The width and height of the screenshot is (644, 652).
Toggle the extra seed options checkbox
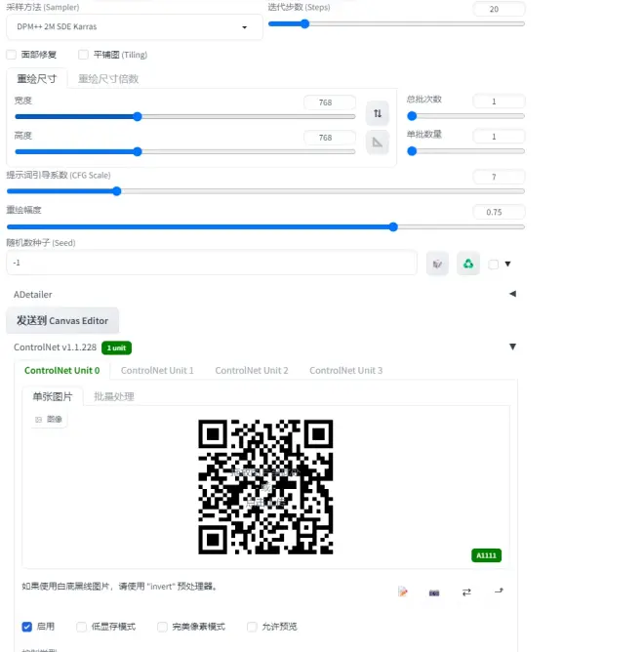click(x=493, y=265)
